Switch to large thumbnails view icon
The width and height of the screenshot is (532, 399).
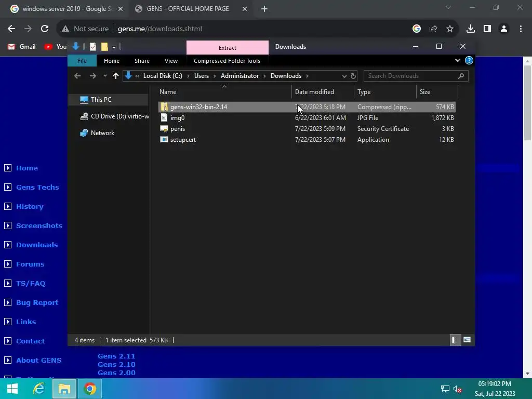click(x=467, y=340)
